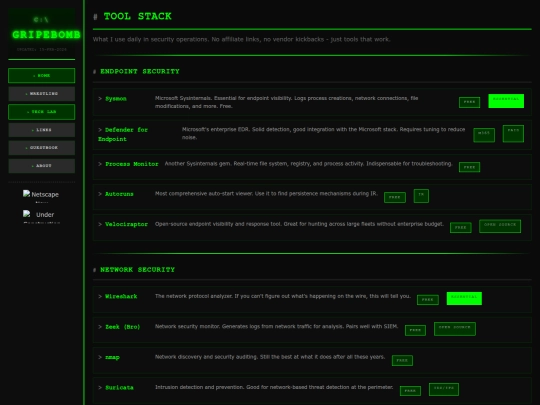The image size is (540, 405).
Task: Click the 'Network security monitor' Zeek description
Action: (277, 326)
